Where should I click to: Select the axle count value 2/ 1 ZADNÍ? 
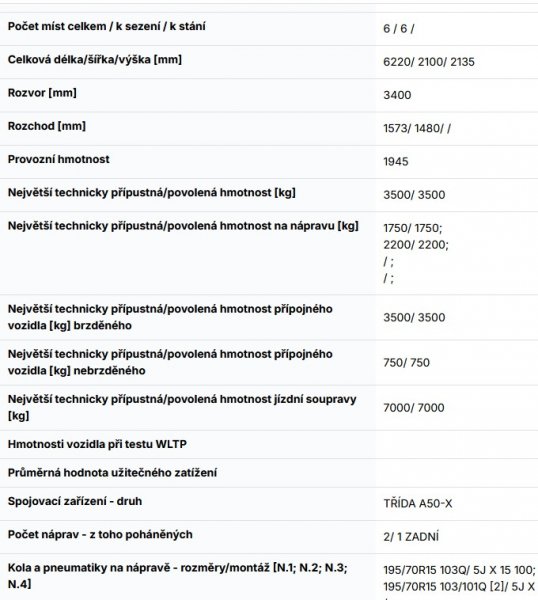pos(411,537)
